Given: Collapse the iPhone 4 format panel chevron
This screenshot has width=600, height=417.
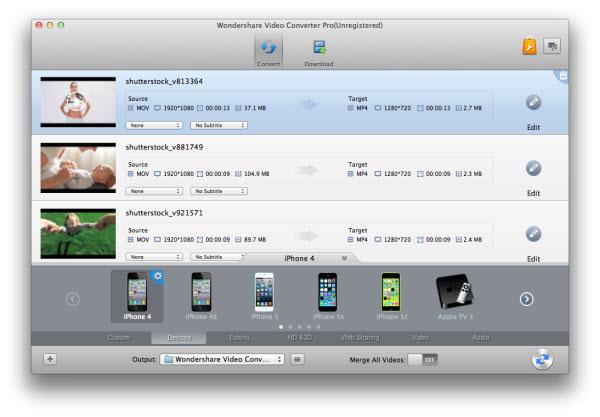Looking at the screenshot, I should click(x=344, y=258).
